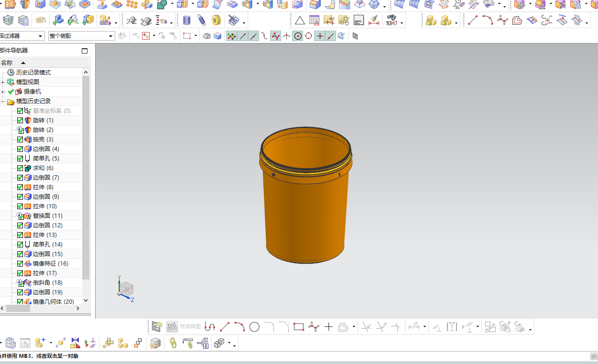Uncheck the 旋转 (1) feature checkbox
The width and height of the screenshot is (598, 364).
[20, 120]
